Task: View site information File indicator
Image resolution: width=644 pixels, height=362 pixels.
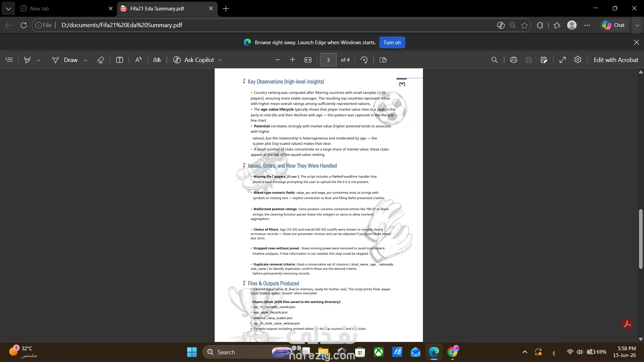Action: [44, 25]
